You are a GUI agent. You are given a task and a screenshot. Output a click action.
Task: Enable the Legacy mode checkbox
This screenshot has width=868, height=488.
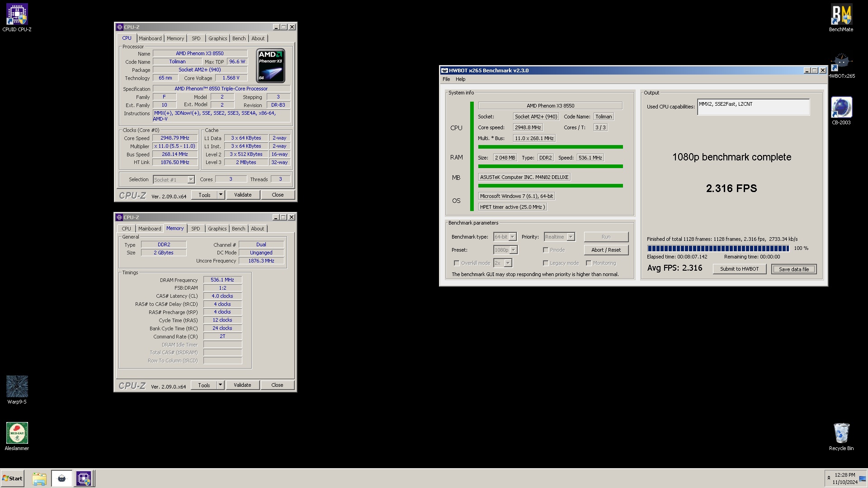546,263
